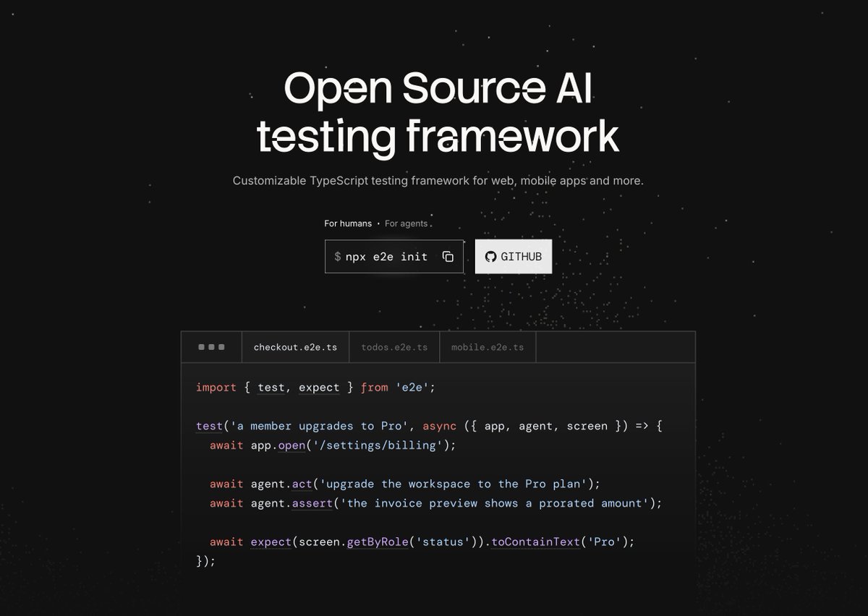Select the For humans option
Screen dimensions: 868x616
[x=348, y=223]
